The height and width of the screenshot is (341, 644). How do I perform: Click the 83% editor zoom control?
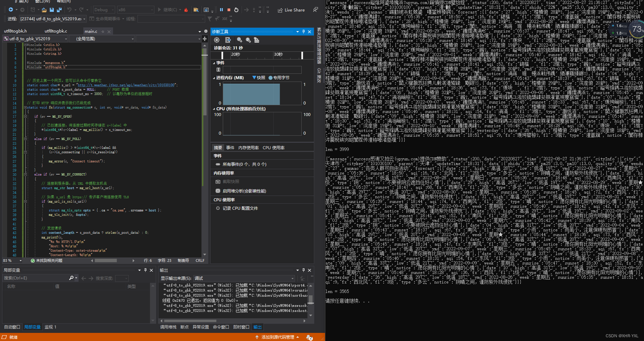pyautogui.click(x=12, y=260)
